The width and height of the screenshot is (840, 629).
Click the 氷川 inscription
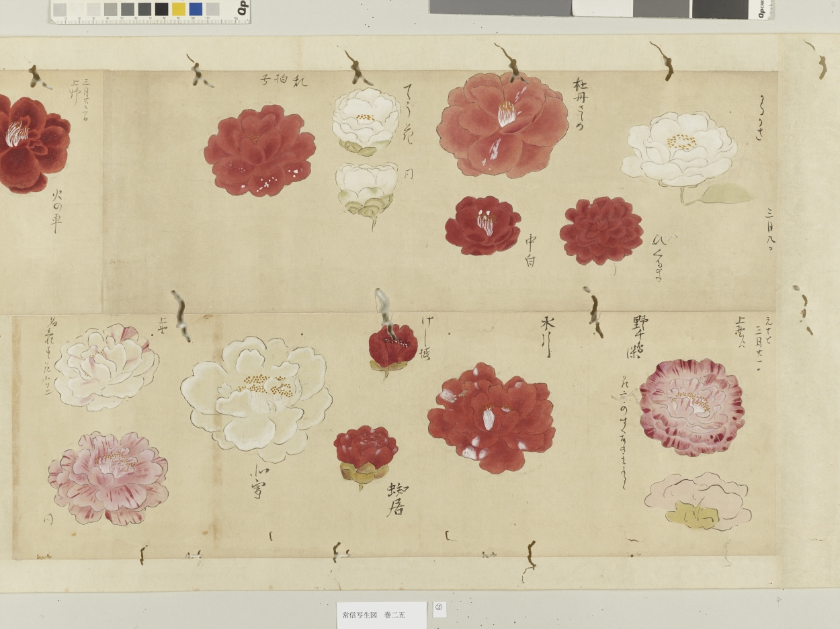(546, 337)
